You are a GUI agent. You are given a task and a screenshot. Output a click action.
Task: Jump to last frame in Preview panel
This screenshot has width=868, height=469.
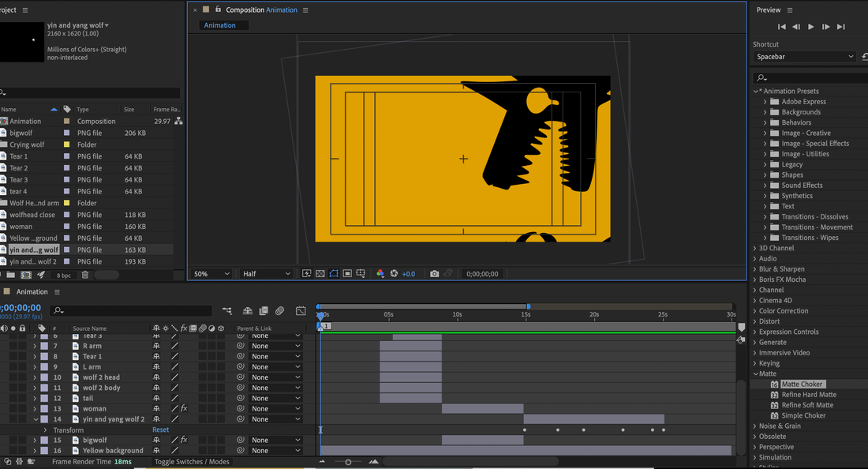841,27
